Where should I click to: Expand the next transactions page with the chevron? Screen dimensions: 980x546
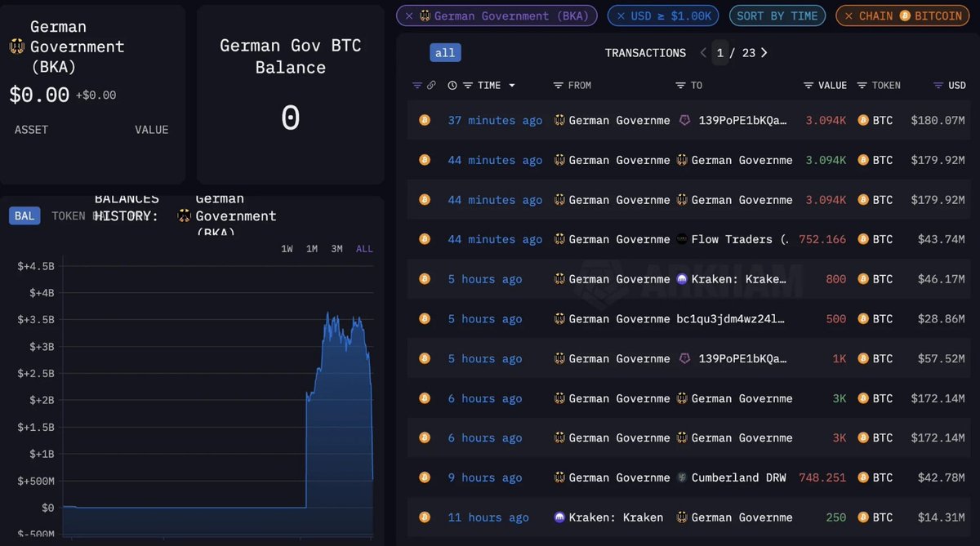763,52
